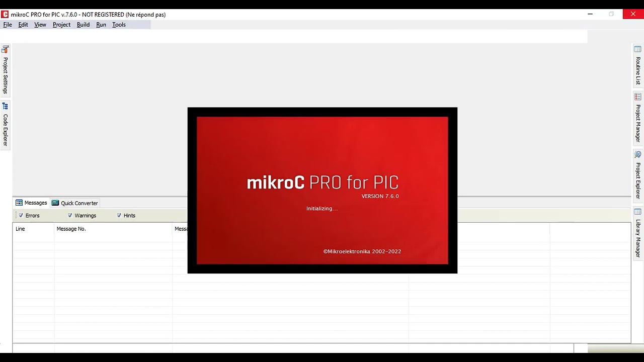Screen dimensions: 644x362
Task: Open the Tools menu
Action: [119, 25]
